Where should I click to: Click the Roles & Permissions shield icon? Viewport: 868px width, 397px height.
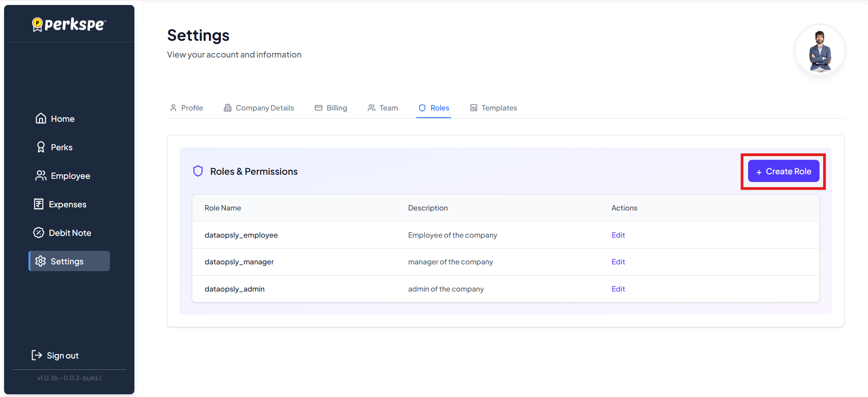click(x=198, y=171)
